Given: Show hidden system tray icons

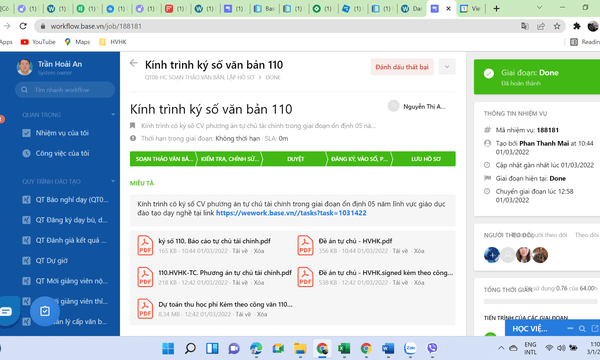Looking at the screenshot, I should (501, 348).
